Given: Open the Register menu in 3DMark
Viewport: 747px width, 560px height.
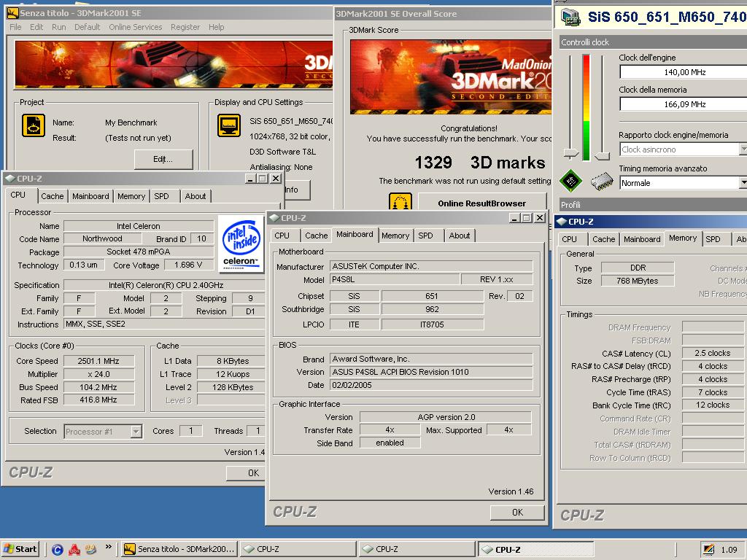Looking at the screenshot, I should [185, 27].
